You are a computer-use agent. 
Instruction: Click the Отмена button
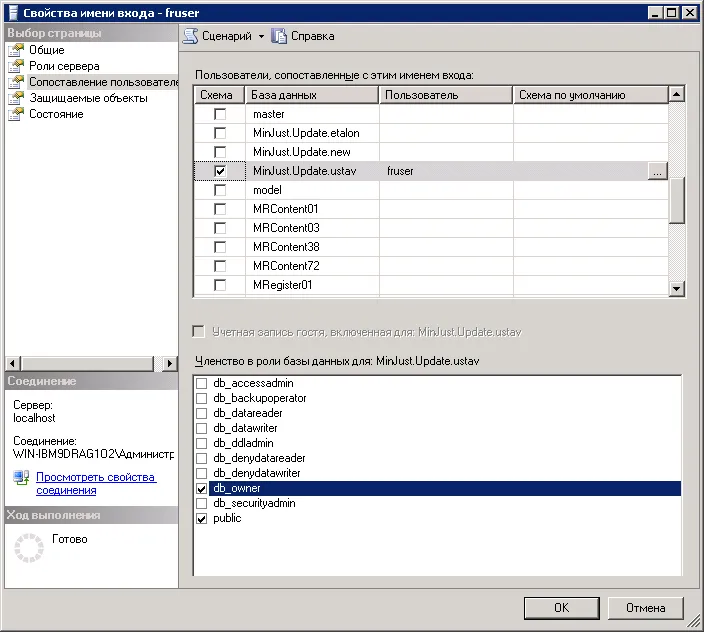point(646,608)
